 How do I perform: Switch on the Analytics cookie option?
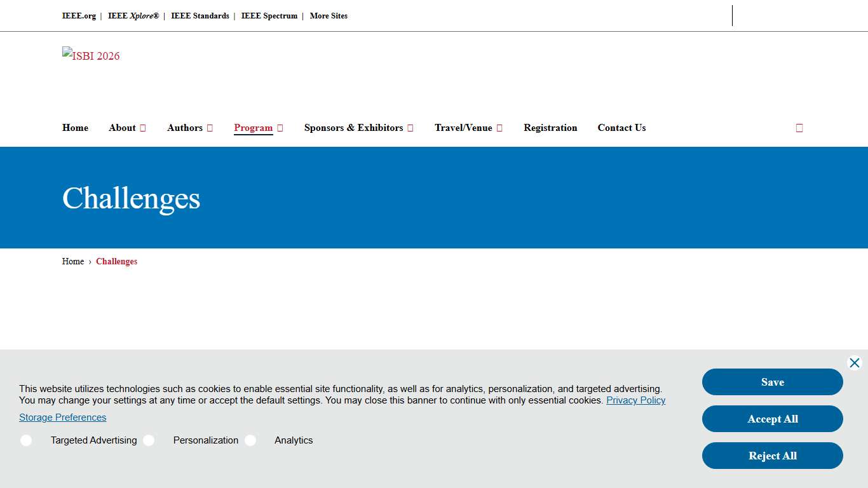click(250, 440)
